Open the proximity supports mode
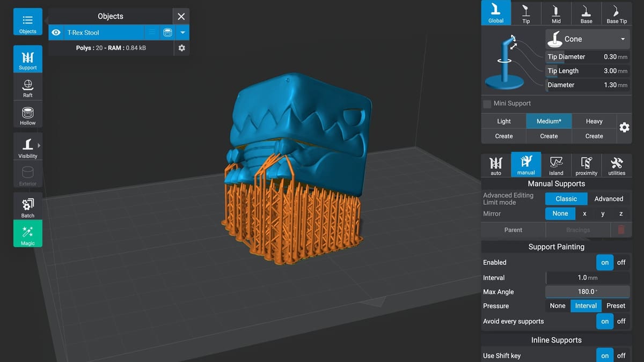The height and width of the screenshot is (362, 644). 586,165
